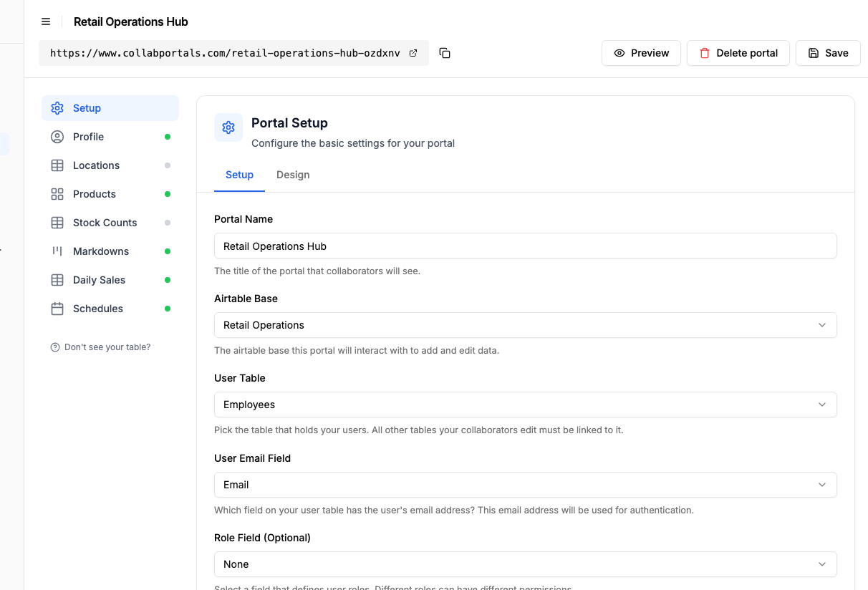Click the Products grid icon
This screenshot has height=590, width=868.
(57, 194)
